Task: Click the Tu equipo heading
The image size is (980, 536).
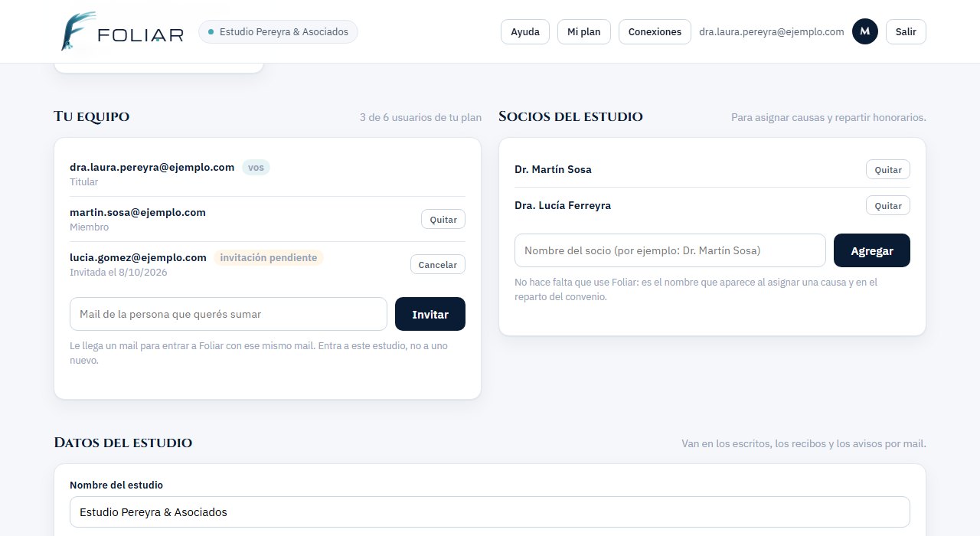Action: [x=91, y=116]
